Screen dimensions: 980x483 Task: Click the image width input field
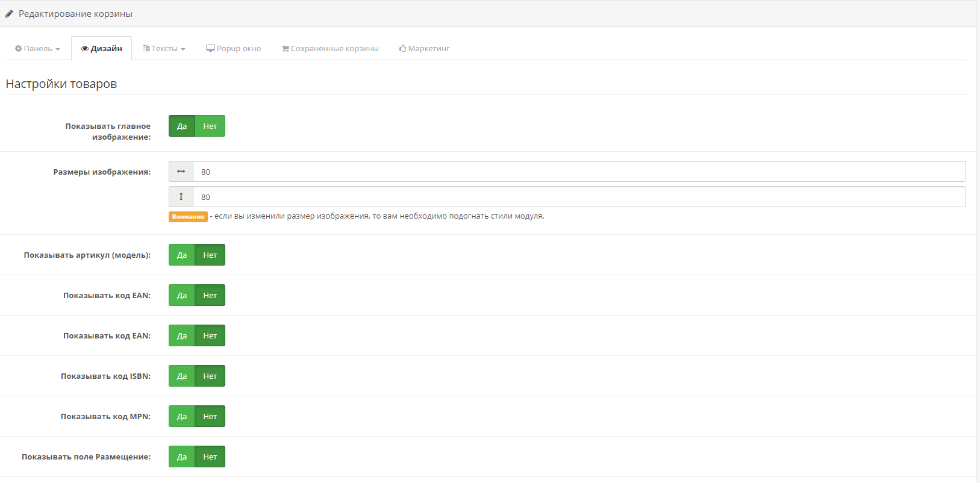tap(578, 172)
